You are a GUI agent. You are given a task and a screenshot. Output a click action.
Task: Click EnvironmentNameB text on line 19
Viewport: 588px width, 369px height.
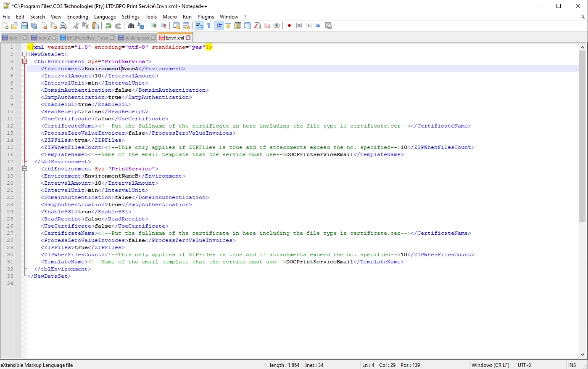(111, 176)
